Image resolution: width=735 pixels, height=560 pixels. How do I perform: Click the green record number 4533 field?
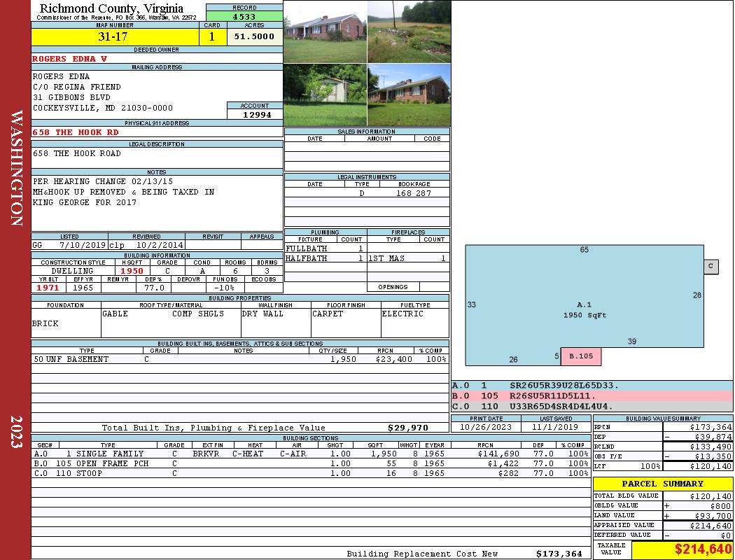[x=244, y=16]
